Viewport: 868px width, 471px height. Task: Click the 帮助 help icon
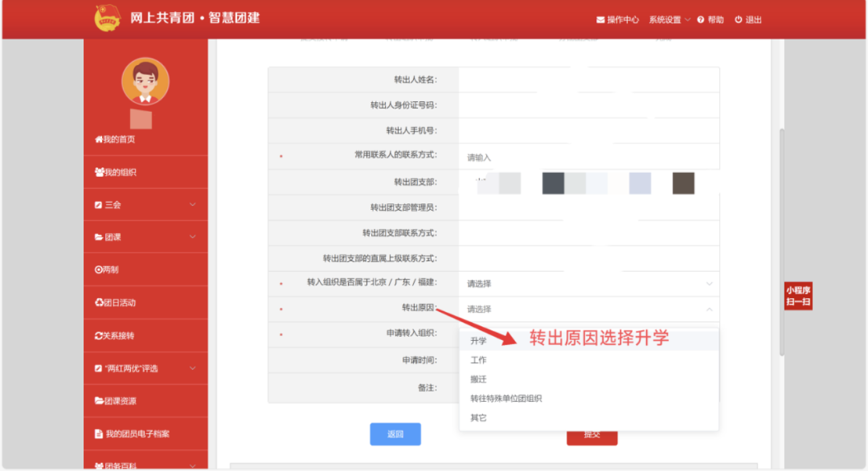(x=701, y=20)
